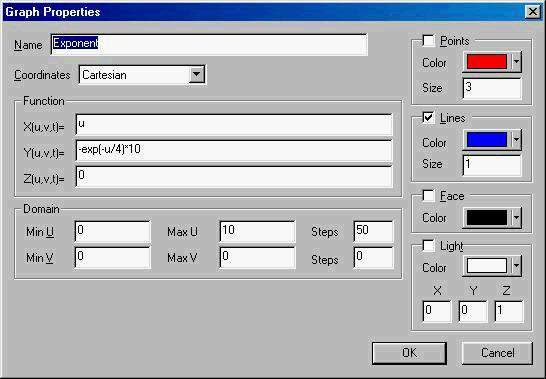Viewport: 546px width, 379px height.
Task: Click the Min U input field
Action: point(112,231)
